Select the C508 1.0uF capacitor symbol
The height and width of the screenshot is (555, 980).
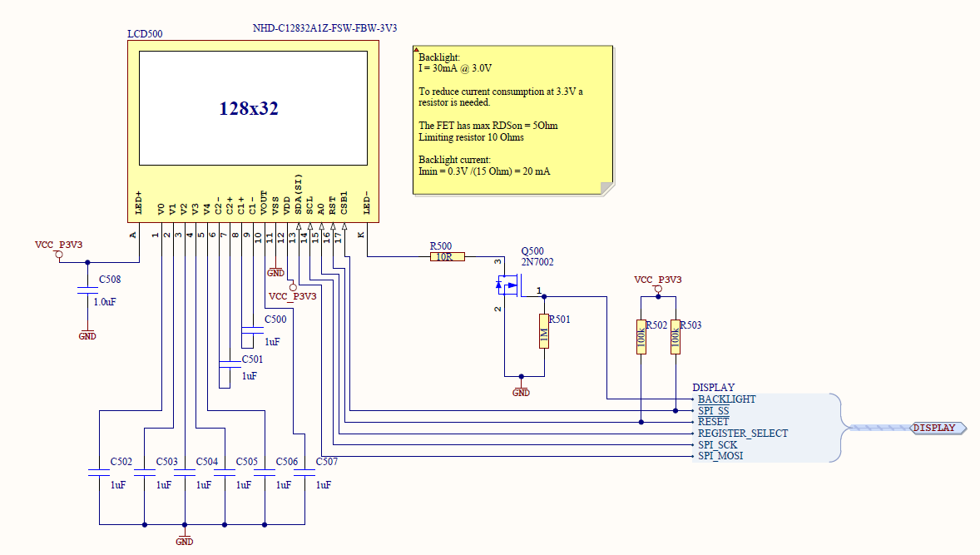(87, 291)
